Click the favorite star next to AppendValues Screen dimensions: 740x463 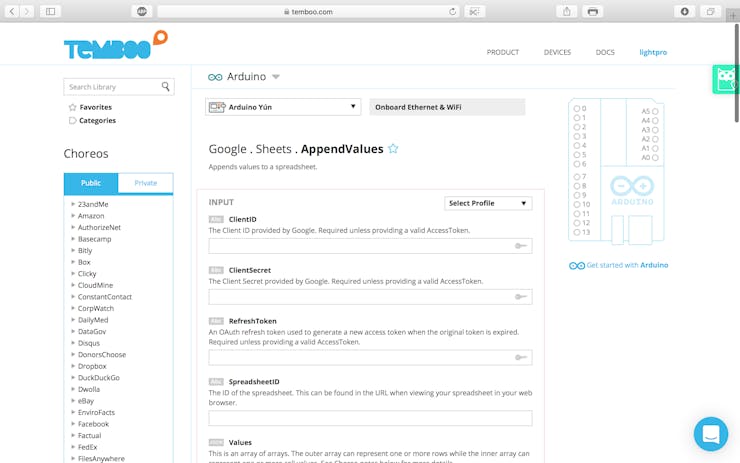393,149
